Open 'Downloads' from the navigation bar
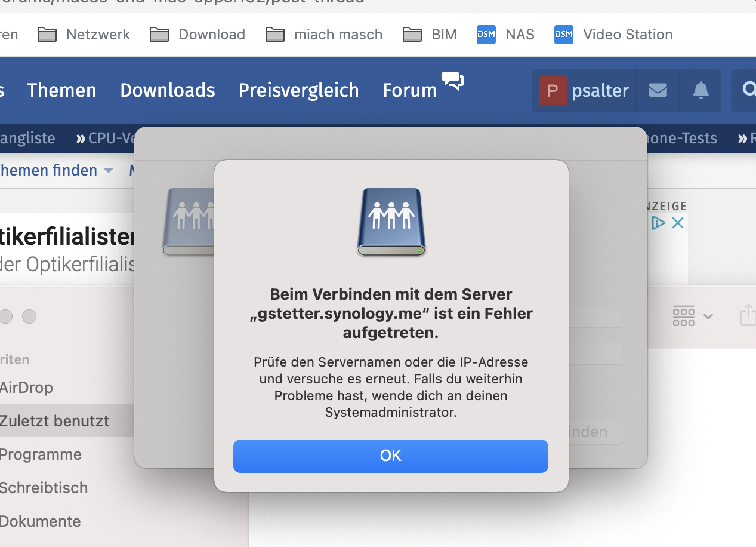 point(168,90)
